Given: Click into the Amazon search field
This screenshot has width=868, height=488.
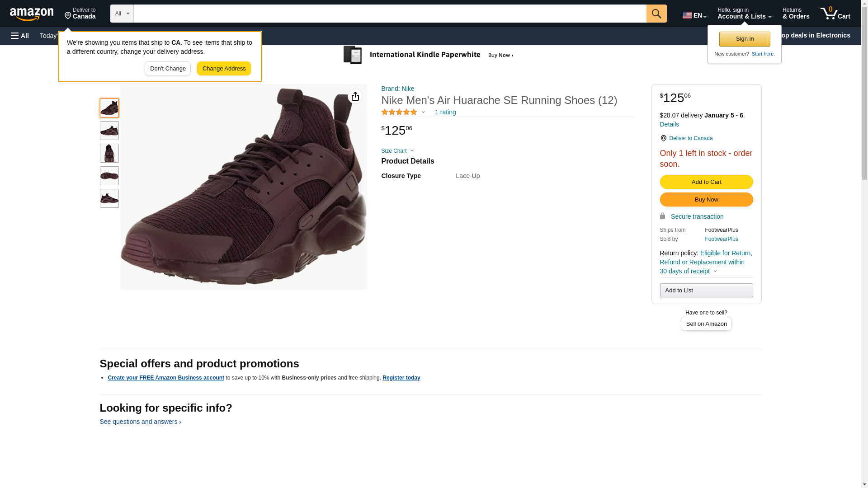Looking at the screenshot, I should 389,14.
